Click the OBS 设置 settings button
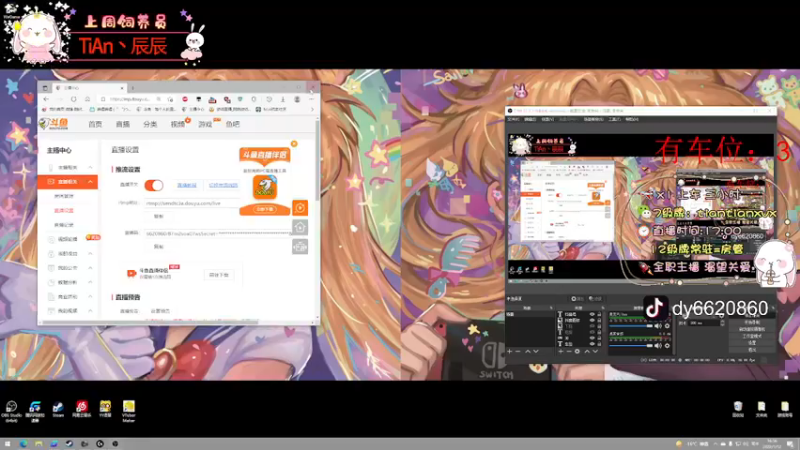This screenshot has width=800, height=450. pos(752,343)
